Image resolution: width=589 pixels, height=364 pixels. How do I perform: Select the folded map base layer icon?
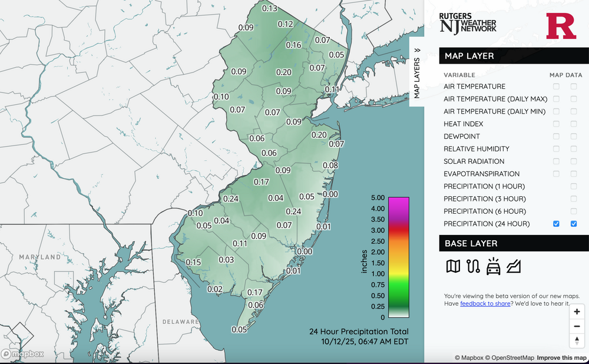(x=453, y=267)
